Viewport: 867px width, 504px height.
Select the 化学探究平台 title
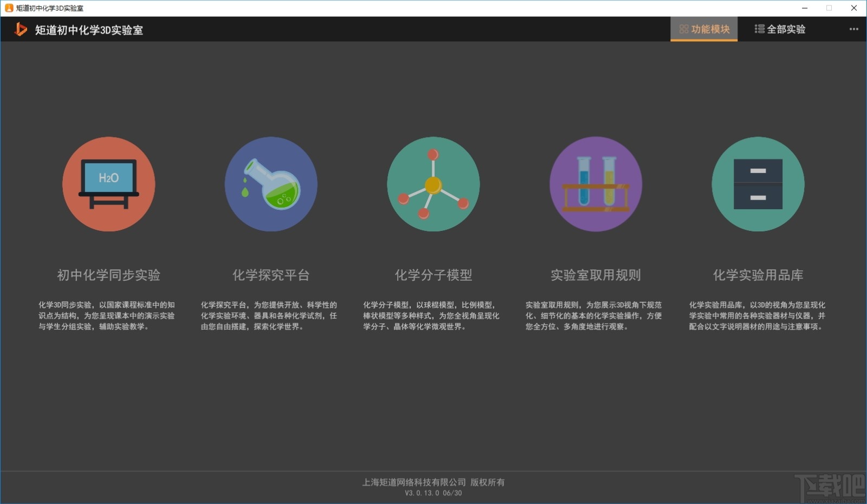271,275
